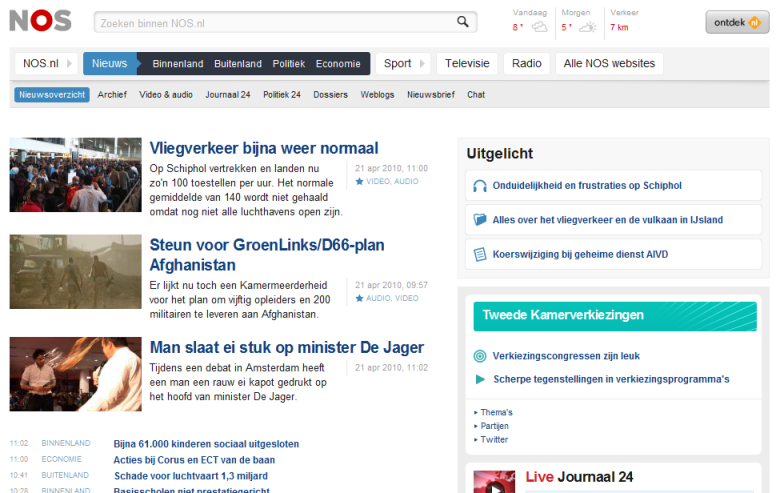The height and width of the screenshot is (493, 776).
Task: Click the Afghanistan soldiers thumbnail
Action: 75,272
